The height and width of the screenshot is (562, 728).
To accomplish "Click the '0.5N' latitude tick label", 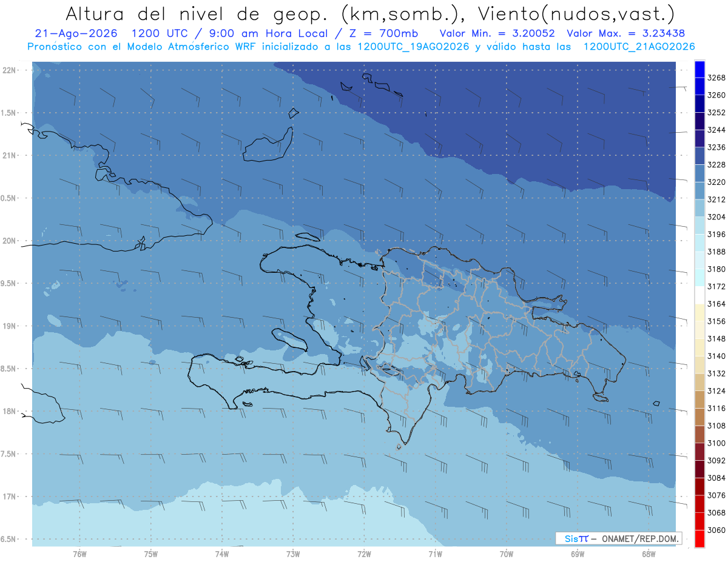I will [x=9, y=198].
